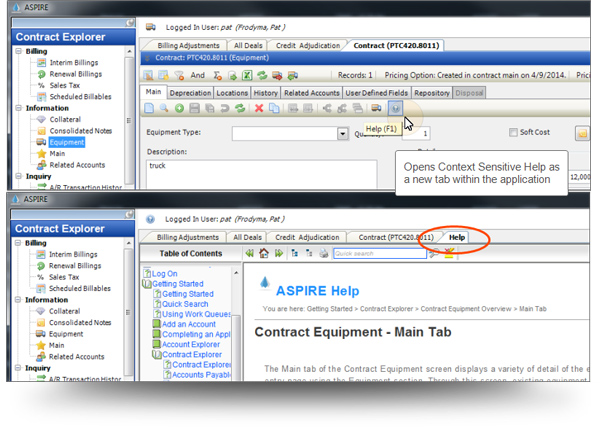Click the Forward double-arrow icon in Help toolbar
This screenshot has width=600, height=427.
(x=279, y=253)
